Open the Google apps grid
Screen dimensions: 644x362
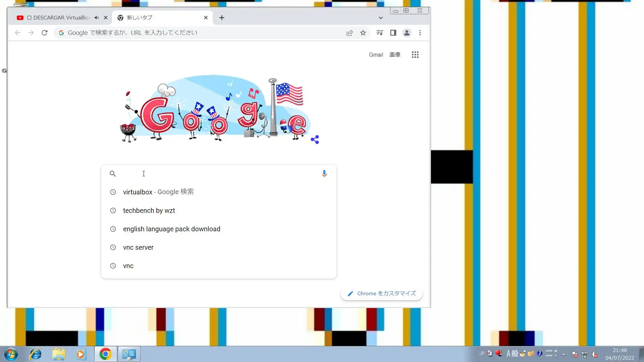[x=415, y=55]
